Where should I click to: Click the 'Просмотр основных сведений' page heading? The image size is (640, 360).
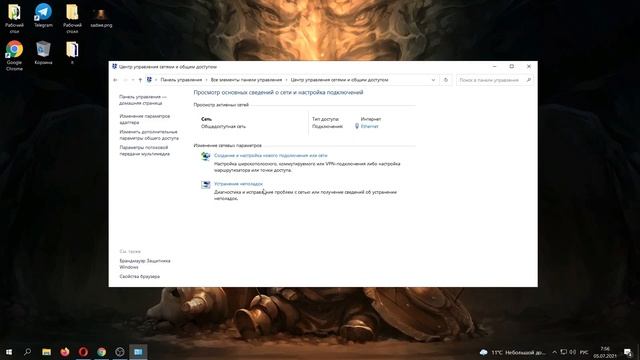click(x=278, y=92)
